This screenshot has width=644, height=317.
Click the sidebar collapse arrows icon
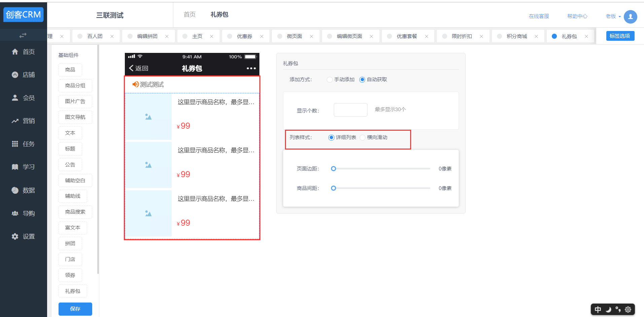(x=23, y=35)
